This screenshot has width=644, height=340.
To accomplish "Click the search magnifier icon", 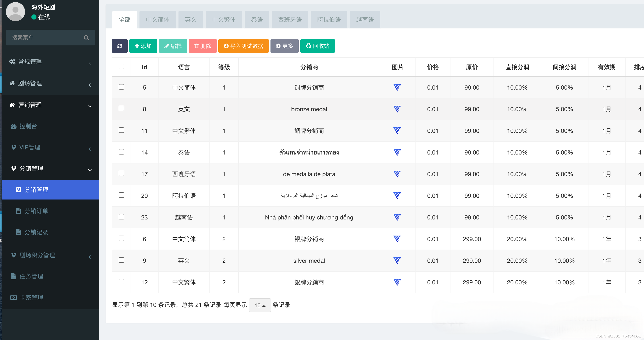I will [86, 38].
